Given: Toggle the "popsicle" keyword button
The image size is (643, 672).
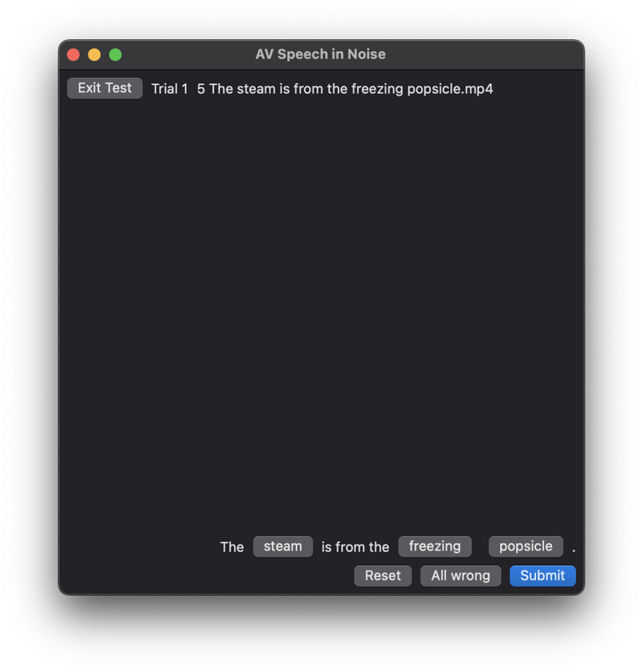Looking at the screenshot, I should click(x=526, y=546).
